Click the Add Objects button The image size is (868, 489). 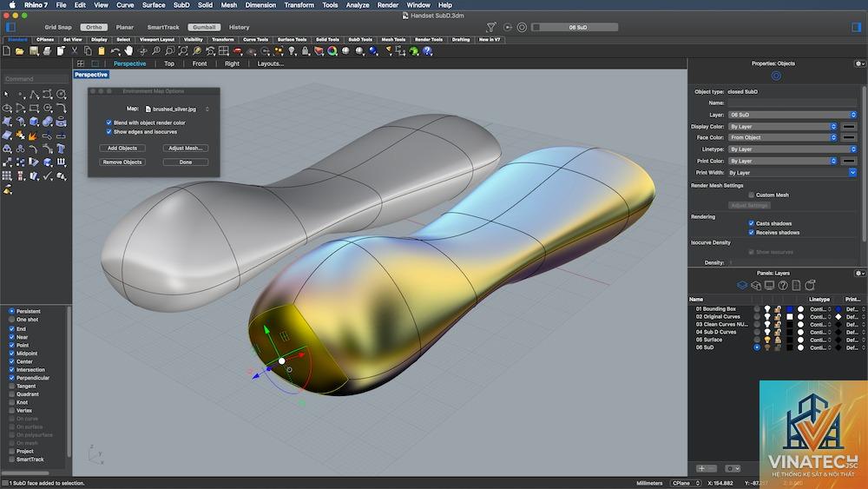122,148
